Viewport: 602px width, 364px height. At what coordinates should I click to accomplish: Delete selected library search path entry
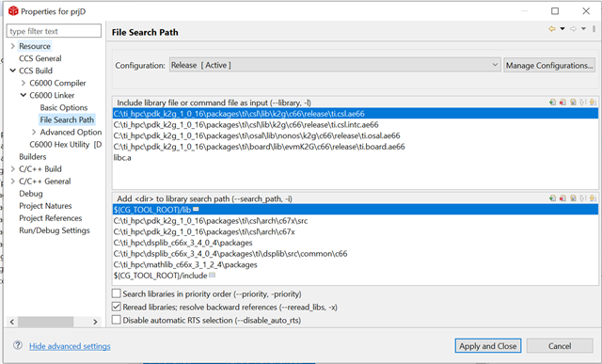(x=562, y=198)
